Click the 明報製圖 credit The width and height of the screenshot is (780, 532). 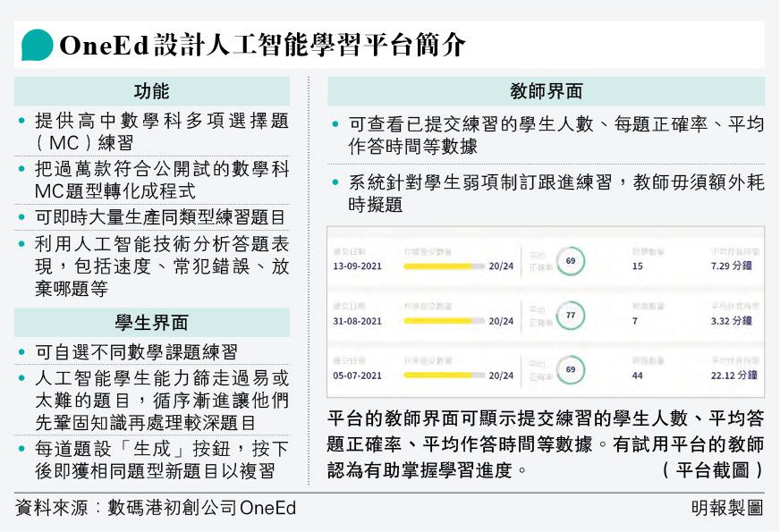[x=727, y=508]
